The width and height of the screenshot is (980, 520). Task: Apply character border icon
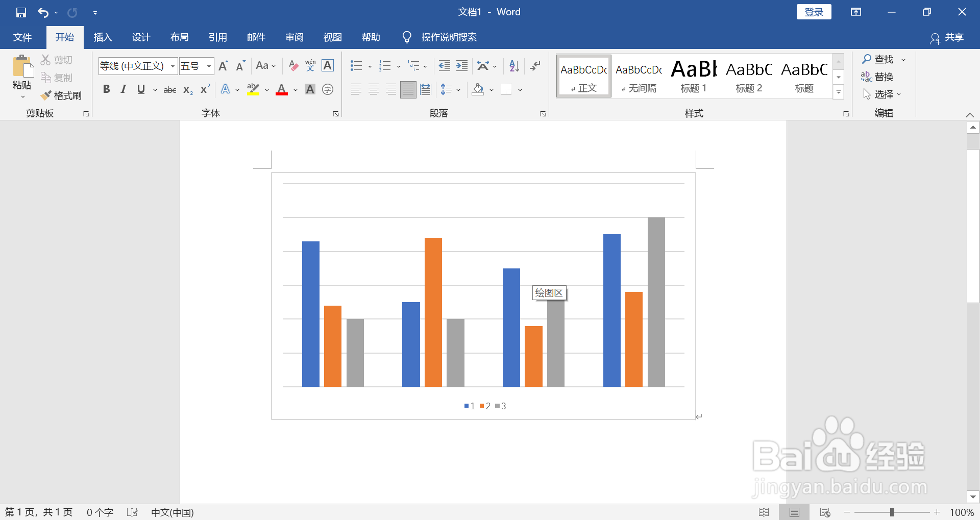[328, 66]
